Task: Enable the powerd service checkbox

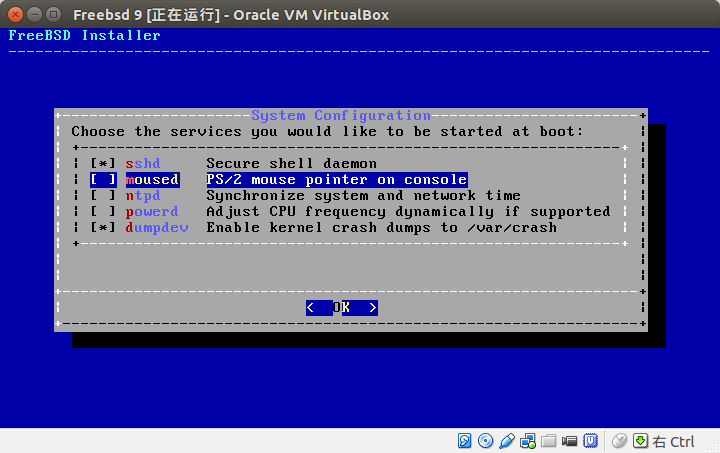Action: (x=103, y=212)
